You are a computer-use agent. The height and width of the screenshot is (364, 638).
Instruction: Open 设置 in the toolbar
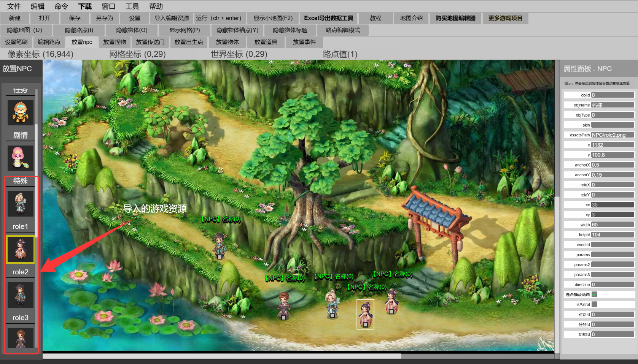pos(134,18)
